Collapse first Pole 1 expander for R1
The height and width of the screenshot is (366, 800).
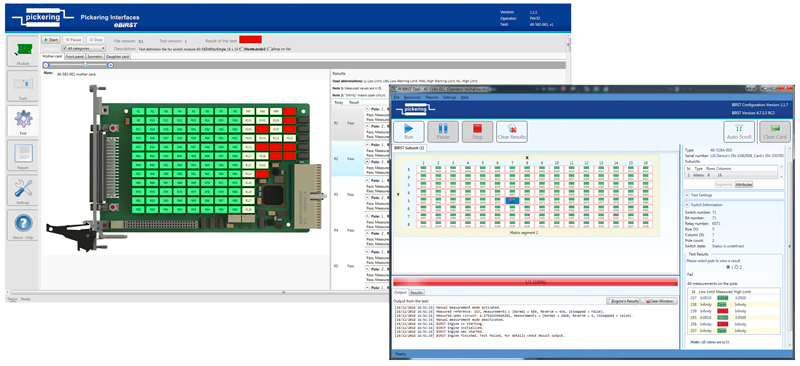coord(367,109)
